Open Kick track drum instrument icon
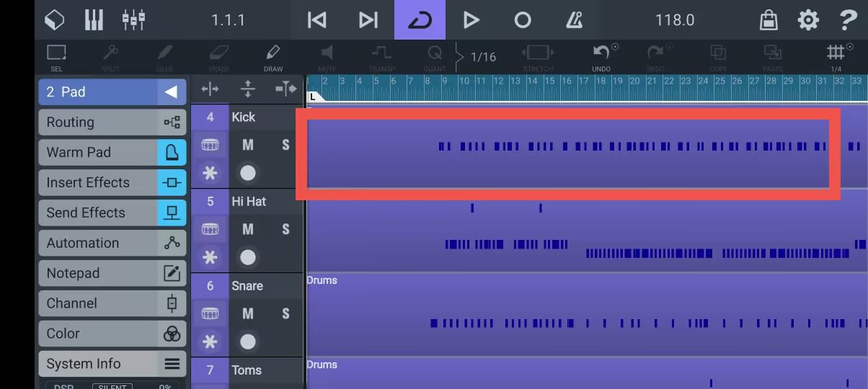The width and height of the screenshot is (868, 389). point(210,145)
